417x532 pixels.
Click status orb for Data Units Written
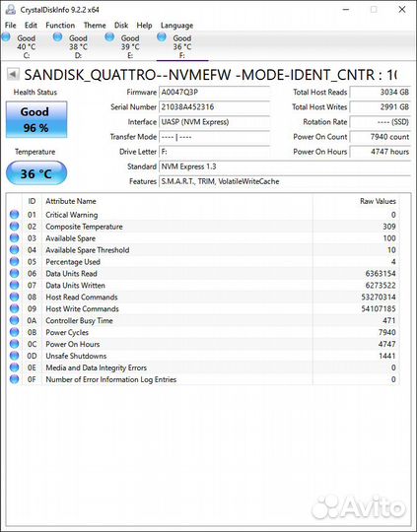14,286
